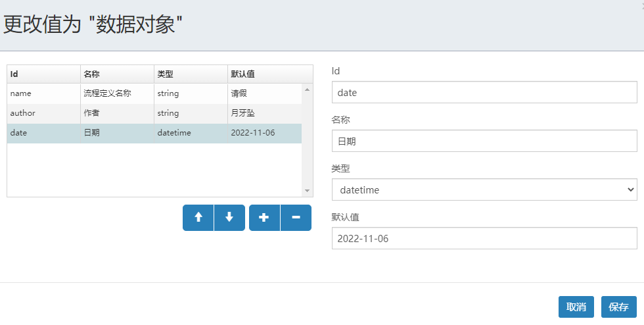Image resolution: width=644 pixels, height=325 pixels.
Task: Click the 取消 cancel button
Action: point(576,307)
